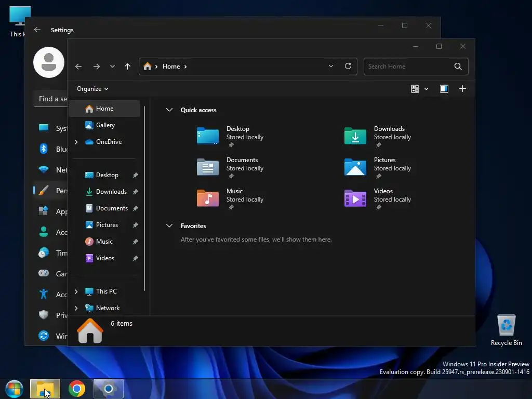Image resolution: width=532 pixels, height=399 pixels.
Task: Click pin icon beside sidebar Downloads
Action: point(136,192)
